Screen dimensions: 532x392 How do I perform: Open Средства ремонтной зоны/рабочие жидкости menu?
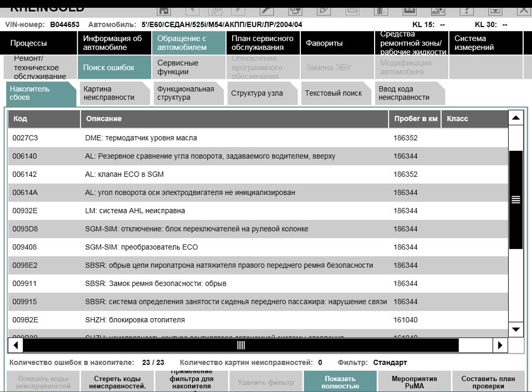click(x=412, y=43)
